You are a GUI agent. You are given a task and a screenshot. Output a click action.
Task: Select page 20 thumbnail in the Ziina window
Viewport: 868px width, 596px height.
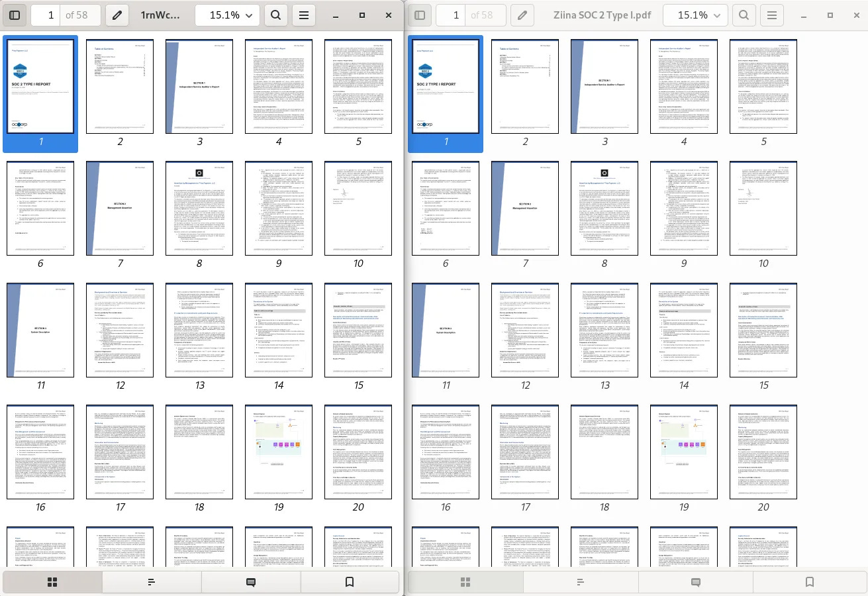(x=763, y=452)
